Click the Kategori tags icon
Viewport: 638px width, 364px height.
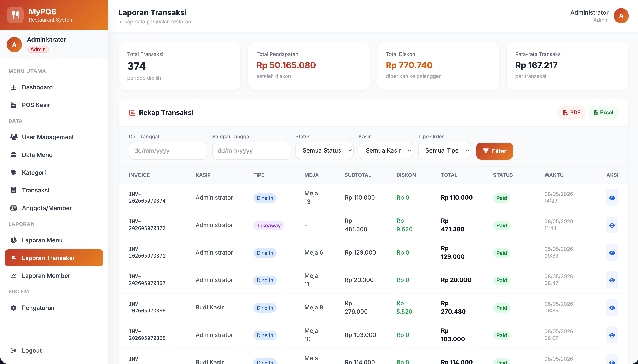(x=14, y=173)
